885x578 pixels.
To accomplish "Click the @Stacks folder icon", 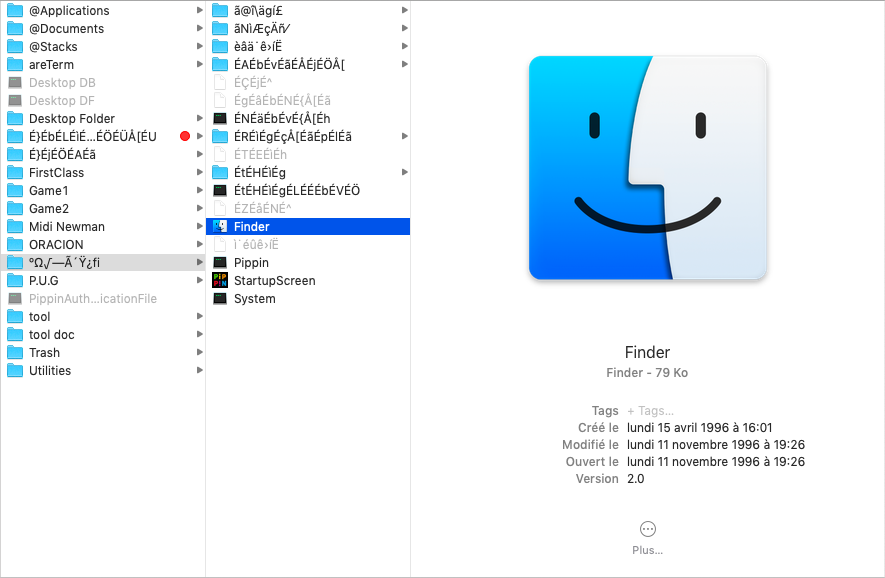I will [x=15, y=46].
